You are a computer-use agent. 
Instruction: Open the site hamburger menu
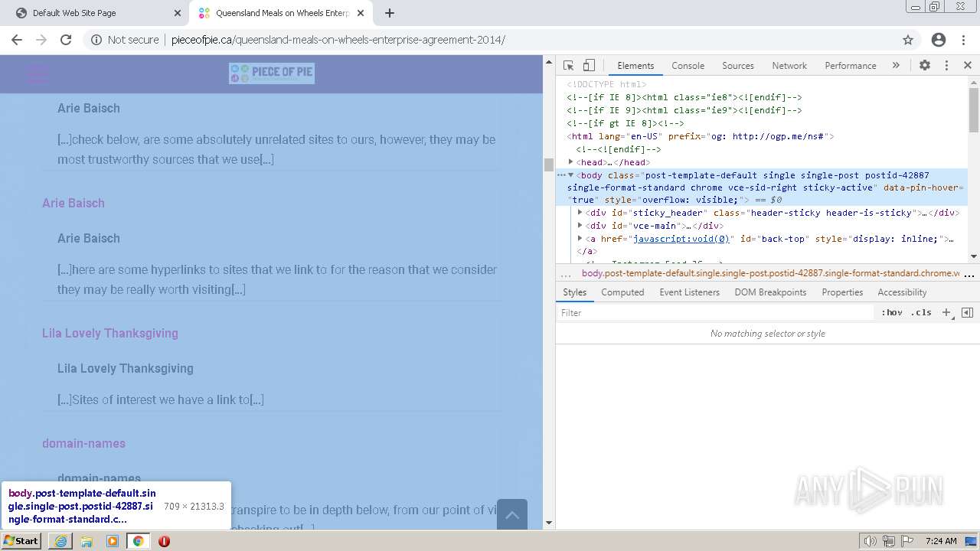38,73
